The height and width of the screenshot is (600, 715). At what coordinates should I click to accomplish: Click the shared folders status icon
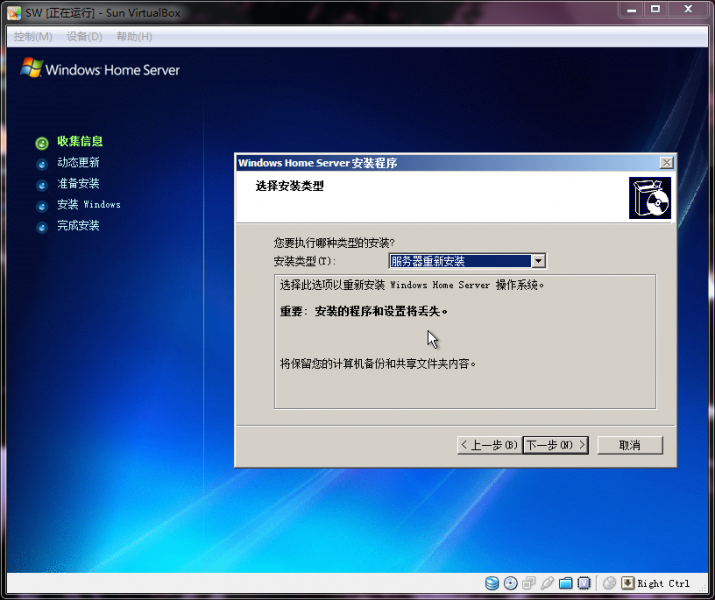pyautogui.click(x=565, y=583)
